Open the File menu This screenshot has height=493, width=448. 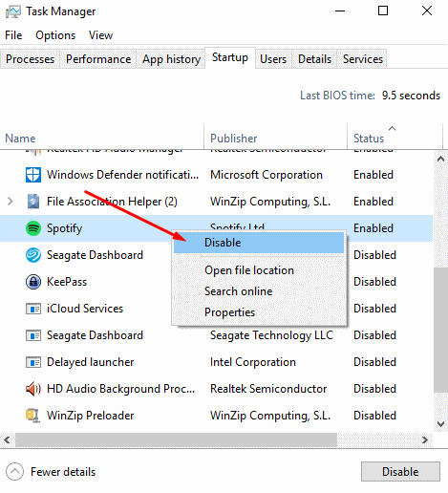[13, 35]
